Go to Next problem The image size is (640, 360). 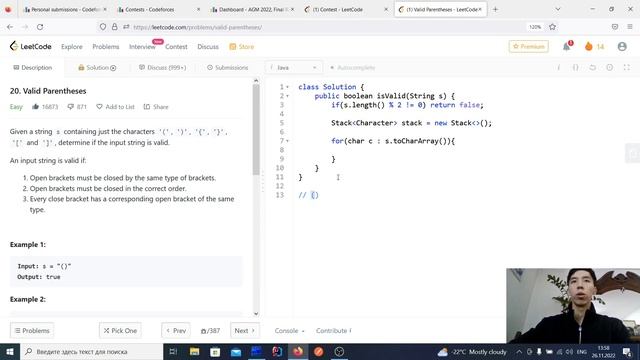tap(244, 331)
